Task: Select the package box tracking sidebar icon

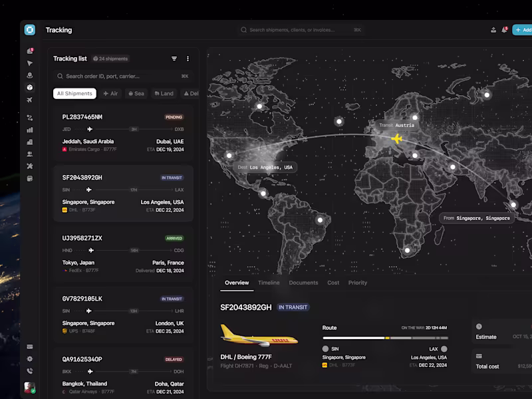Action: [x=30, y=88]
